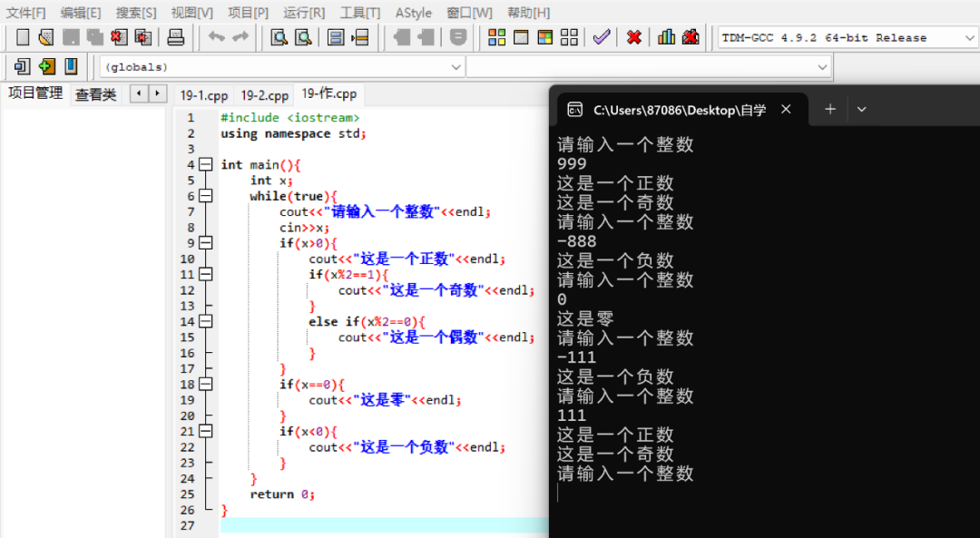The height and width of the screenshot is (538, 980).
Task: Click the Insert snippet icon
Action: (x=22, y=66)
